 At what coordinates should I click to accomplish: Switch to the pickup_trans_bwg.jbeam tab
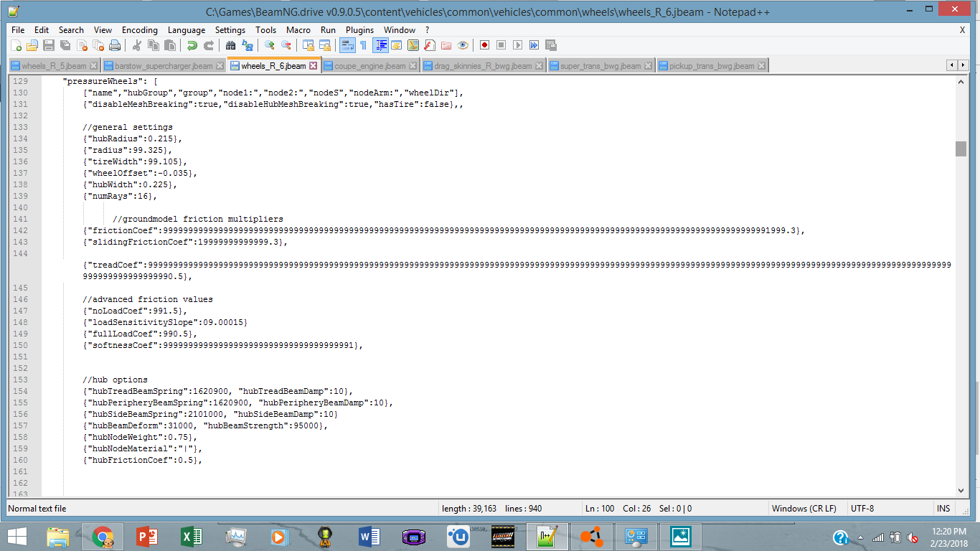pos(712,66)
